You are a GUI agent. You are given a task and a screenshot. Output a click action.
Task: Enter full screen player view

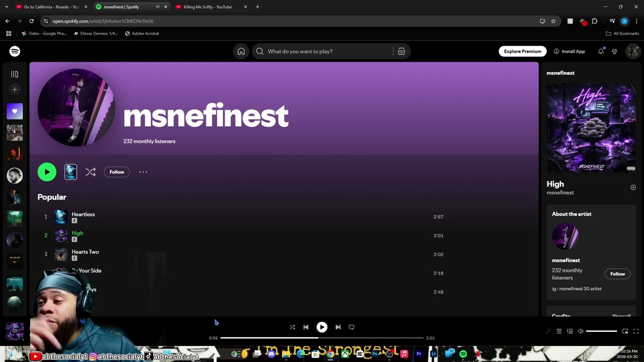point(636,331)
